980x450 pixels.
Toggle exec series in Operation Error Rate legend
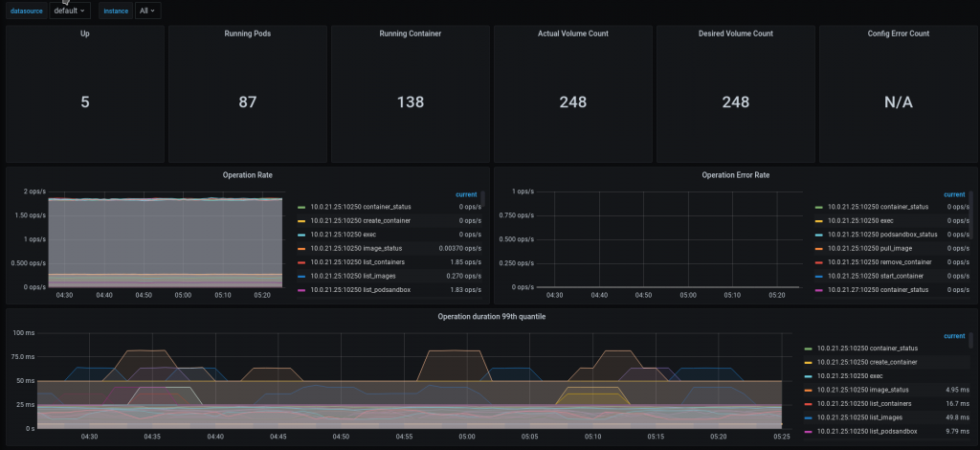point(860,220)
